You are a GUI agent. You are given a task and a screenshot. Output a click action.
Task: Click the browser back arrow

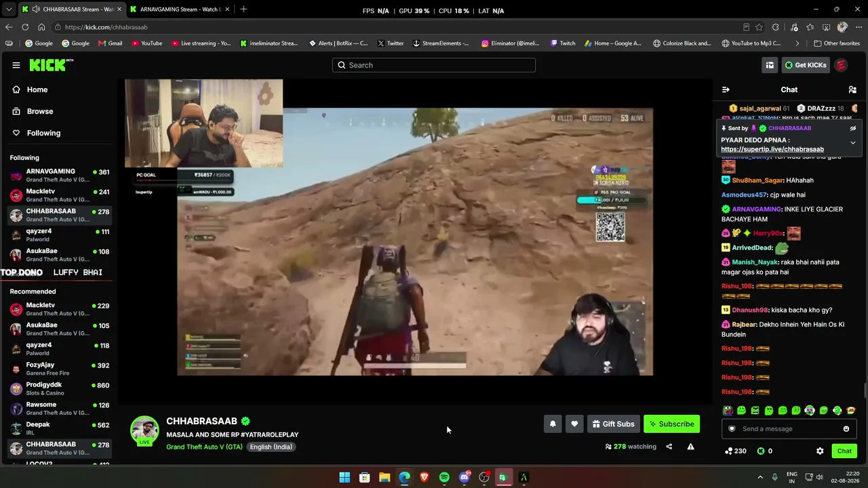(x=9, y=27)
